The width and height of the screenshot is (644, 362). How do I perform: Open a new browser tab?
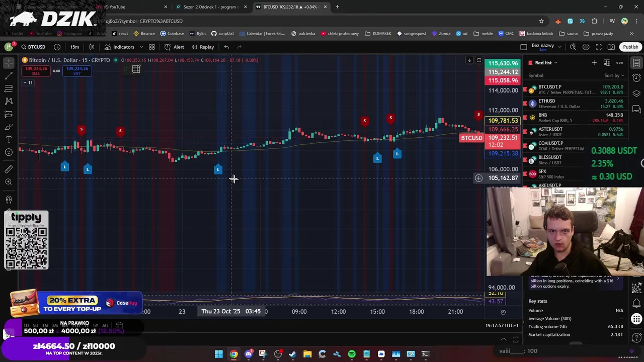coord(337,7)
